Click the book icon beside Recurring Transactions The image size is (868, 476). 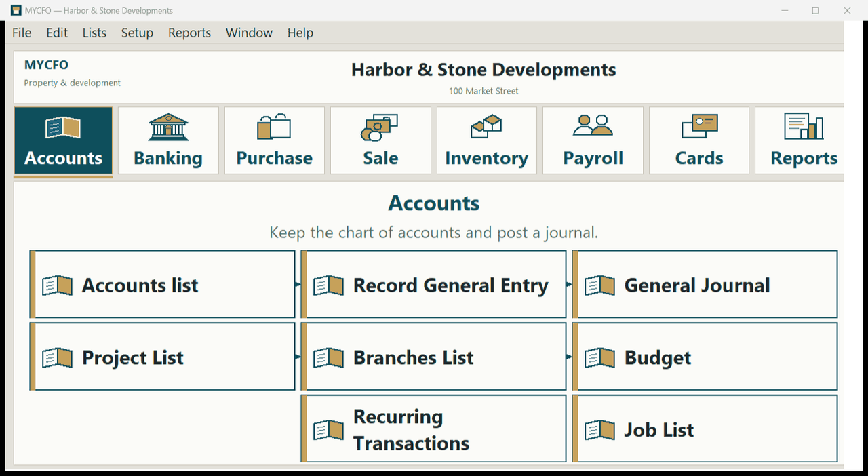click(329, 430)
